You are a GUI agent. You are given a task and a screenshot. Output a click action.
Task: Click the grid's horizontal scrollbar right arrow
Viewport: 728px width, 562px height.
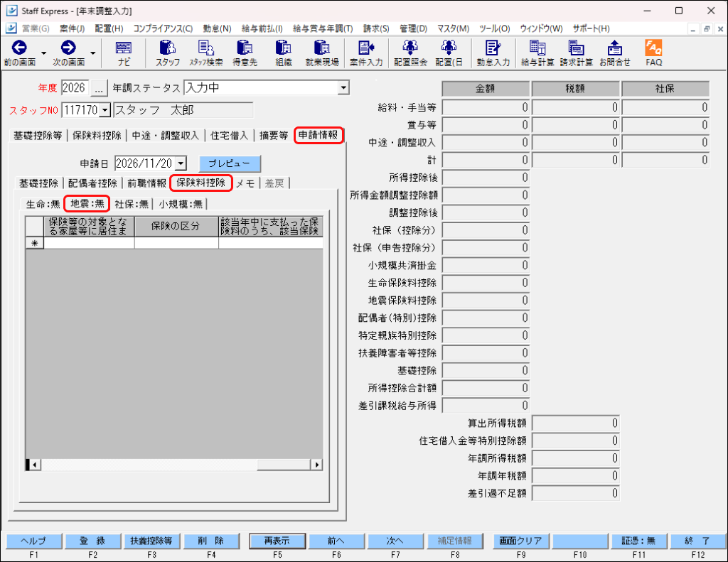(x=317, y=465)
